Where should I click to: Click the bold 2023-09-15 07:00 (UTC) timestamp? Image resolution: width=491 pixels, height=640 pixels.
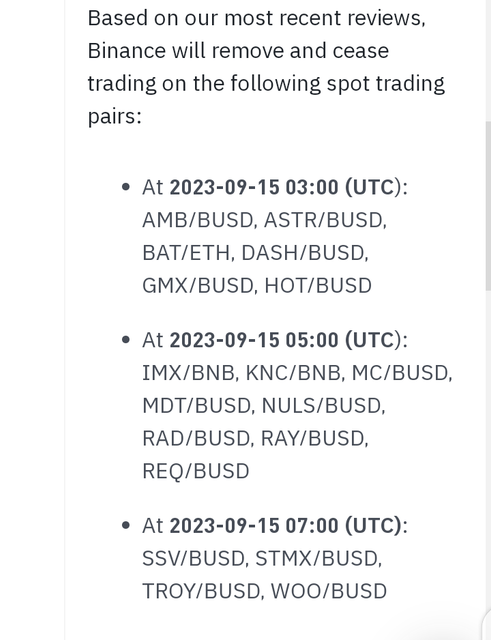286,525
